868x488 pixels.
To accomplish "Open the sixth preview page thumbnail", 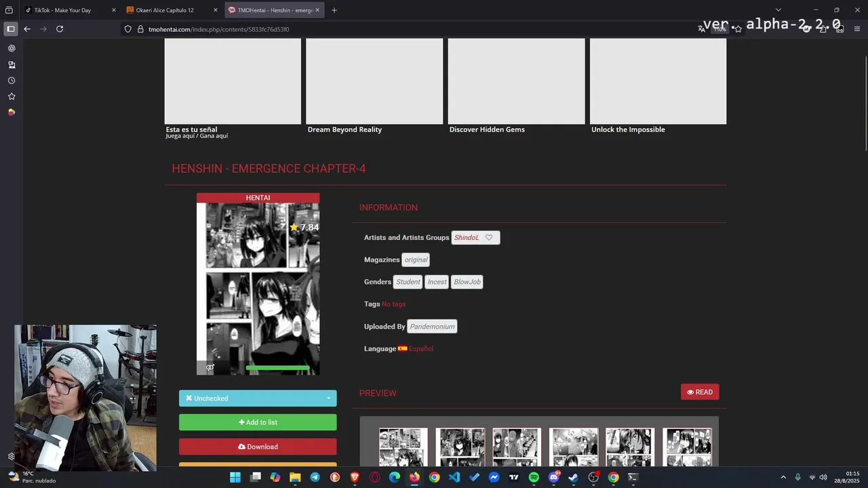I will [687, 447].
